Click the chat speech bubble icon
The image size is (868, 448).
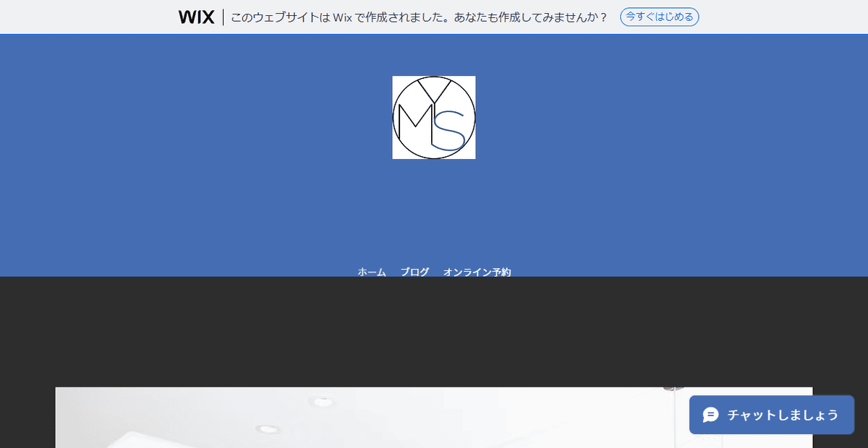point(711,415)
